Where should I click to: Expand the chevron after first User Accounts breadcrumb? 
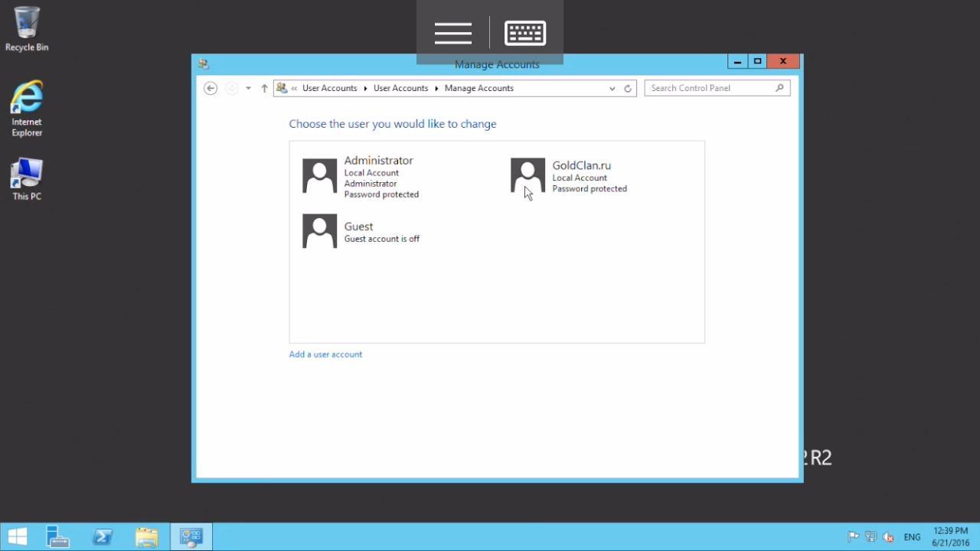[365, 88]
